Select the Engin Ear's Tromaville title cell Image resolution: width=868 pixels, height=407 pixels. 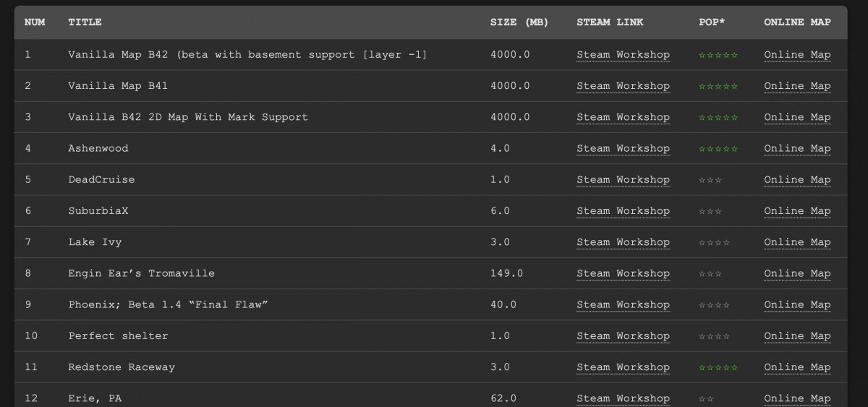pos(141,273)
